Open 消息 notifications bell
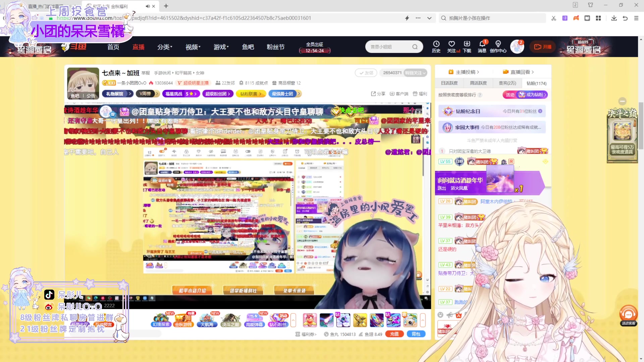The image size is (644, 362). pos(482,47)
